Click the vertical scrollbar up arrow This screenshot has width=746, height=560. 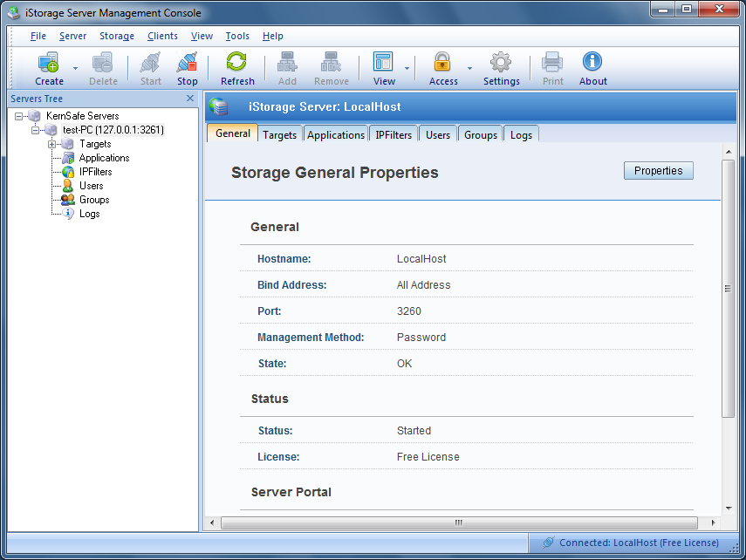click(728, 152)
